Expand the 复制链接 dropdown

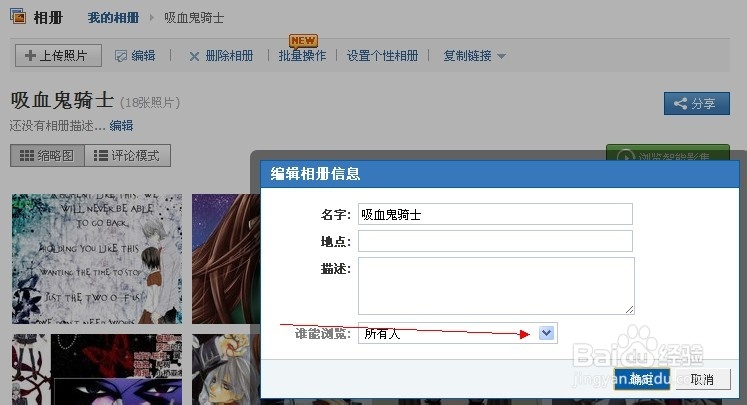(x=474, y=56)
